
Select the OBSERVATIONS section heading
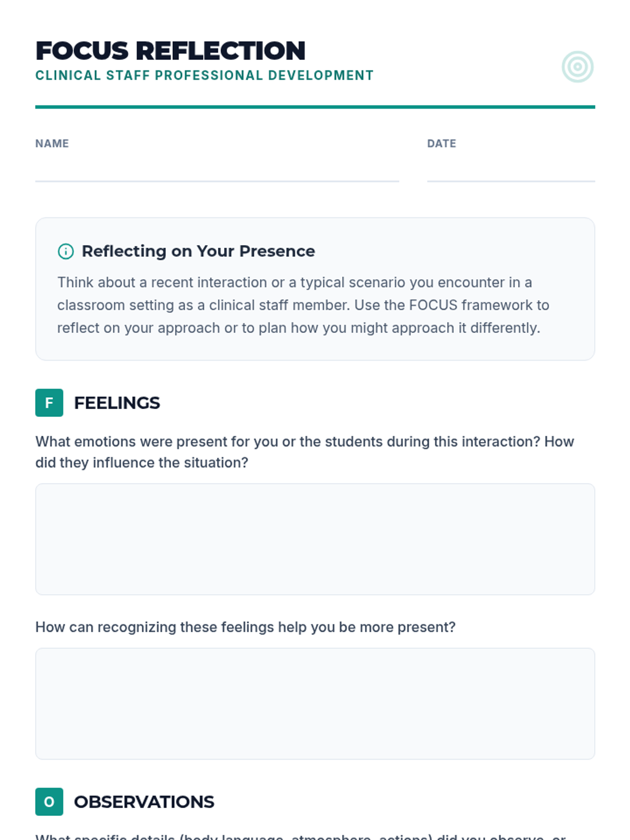point(144,802)
